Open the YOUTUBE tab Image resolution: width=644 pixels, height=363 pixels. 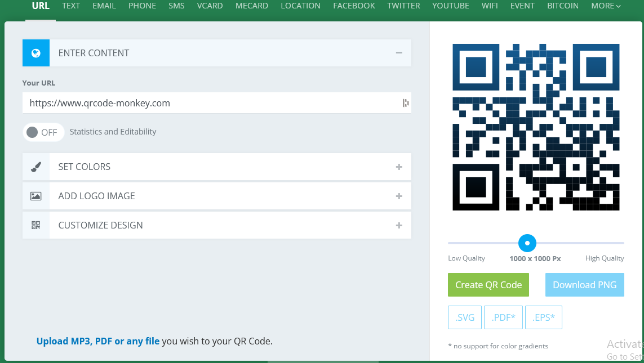(451, 6)
